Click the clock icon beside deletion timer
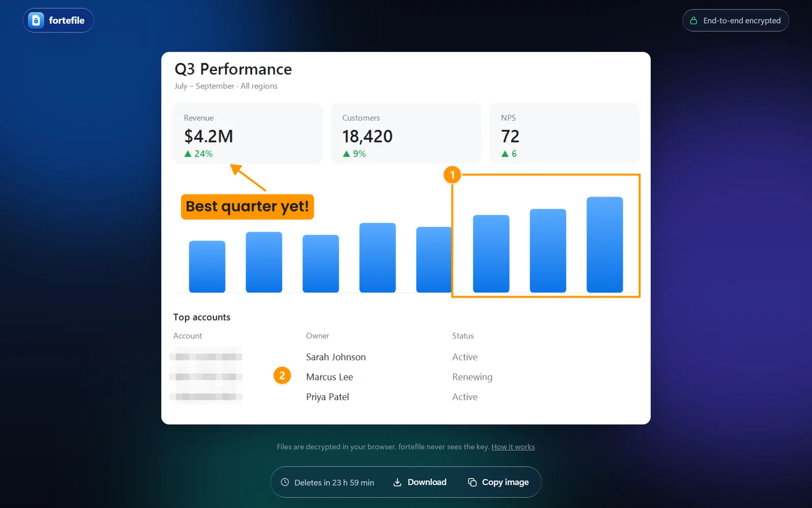This screenshot has width=812, height=508. 285,482
